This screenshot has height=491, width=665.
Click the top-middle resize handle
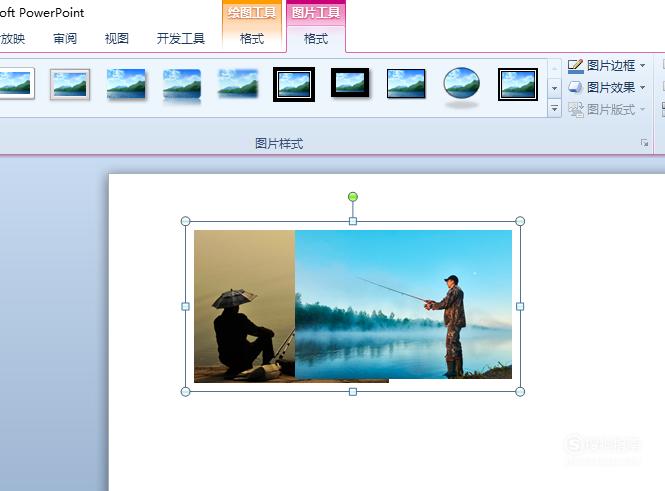[x=352, y=221]
